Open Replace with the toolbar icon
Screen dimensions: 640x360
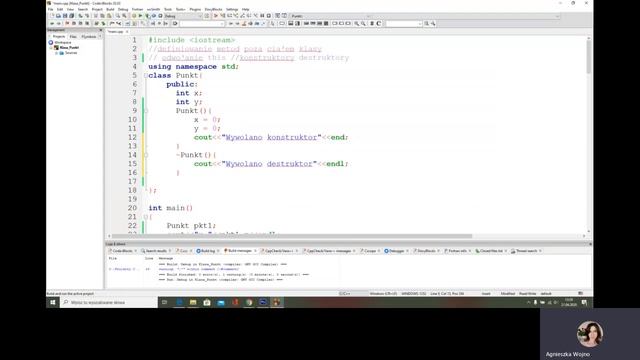tap(124, 16)
